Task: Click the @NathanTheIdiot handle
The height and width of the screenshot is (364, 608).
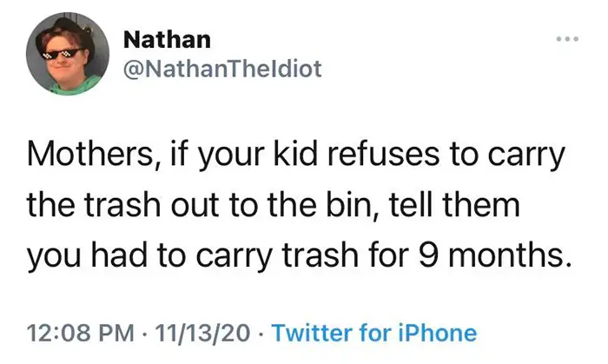Action: click(x=223, y=69)
